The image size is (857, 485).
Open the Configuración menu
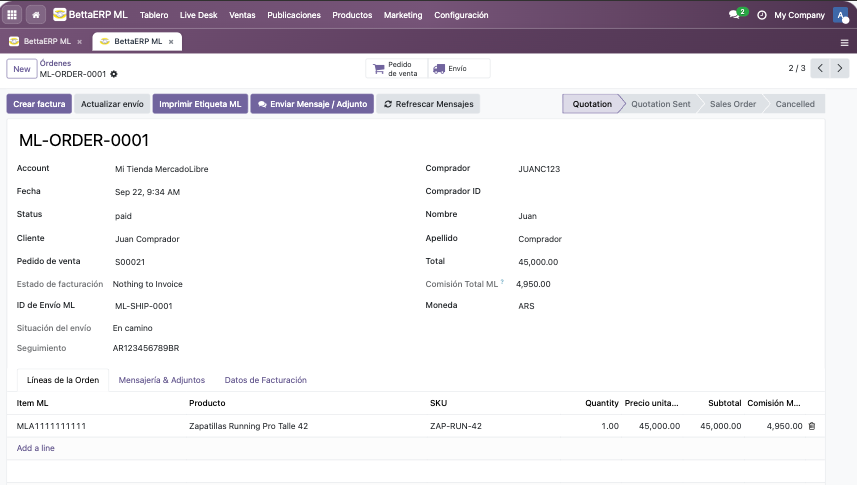pos(461,15)
